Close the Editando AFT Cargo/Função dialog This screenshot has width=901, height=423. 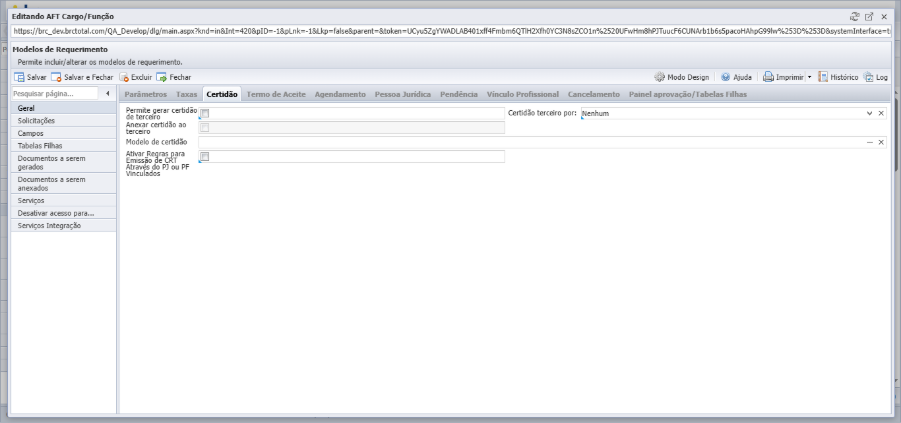(884, 17)
